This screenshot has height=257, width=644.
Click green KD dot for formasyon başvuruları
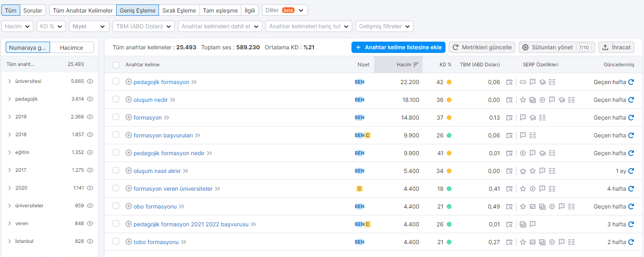[x=449, y=135]
